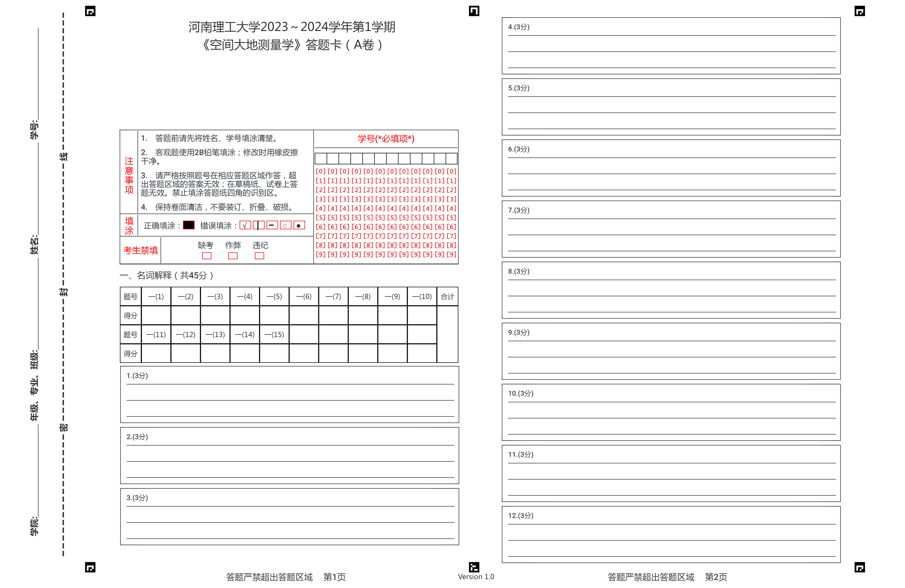Click the exam title 河南理工大学2023～2024学年第1学期
This screenshot has width=905, height=588.
point(292,27)
